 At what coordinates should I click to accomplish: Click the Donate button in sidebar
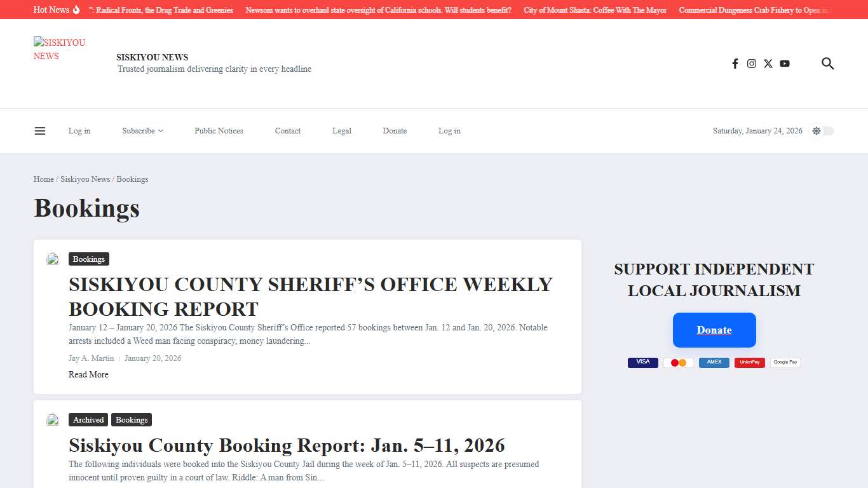click(714, 330)
